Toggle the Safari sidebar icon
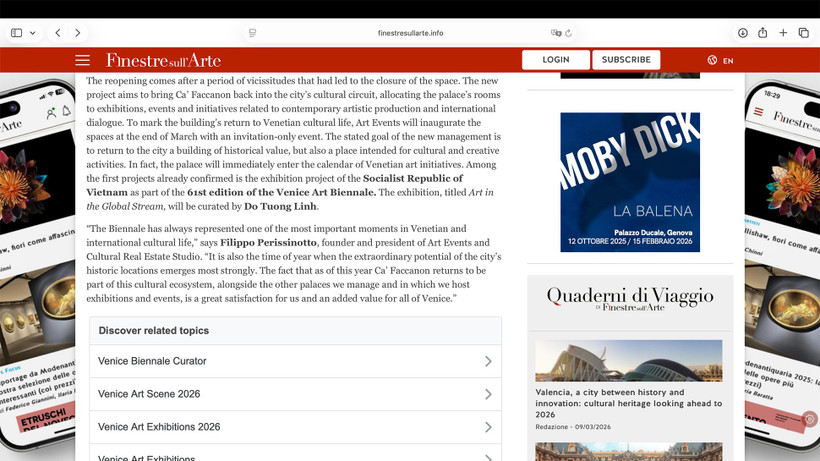The image size is (820, 461). pos(16,33)
